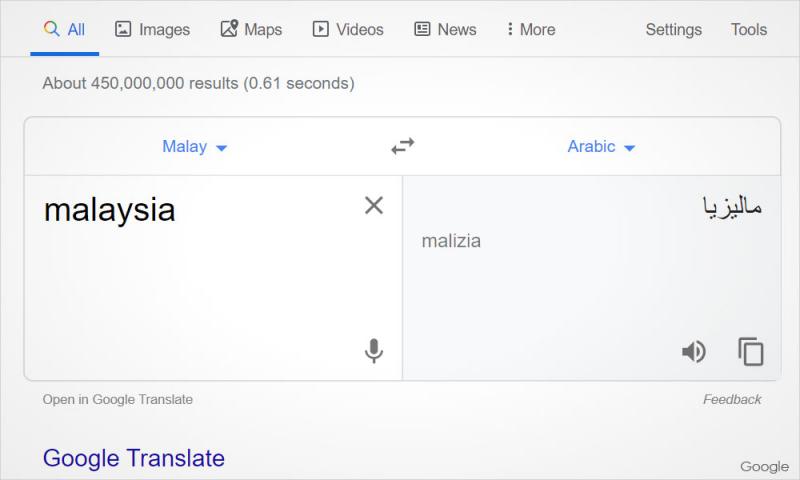Switch to the Images tab
Viewport: 800px width, 480px height.
(x=152, y=29)
